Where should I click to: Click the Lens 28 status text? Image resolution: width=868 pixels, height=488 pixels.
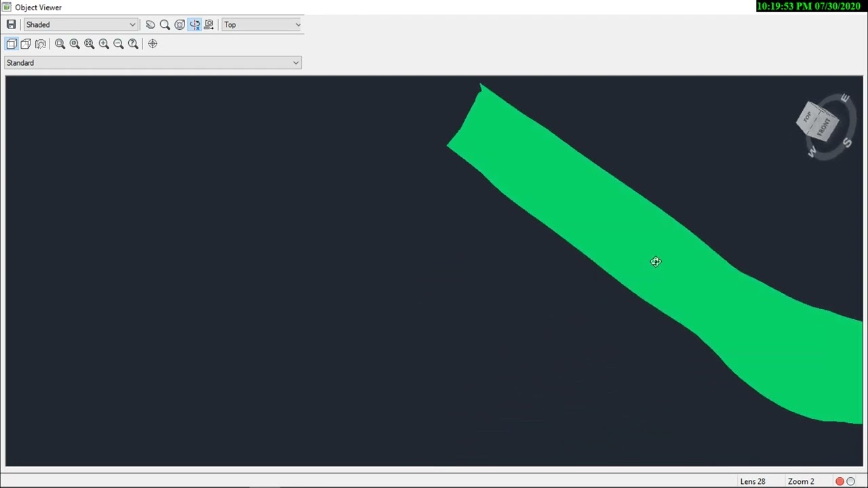pyautogui.click(x=753, y=481)
